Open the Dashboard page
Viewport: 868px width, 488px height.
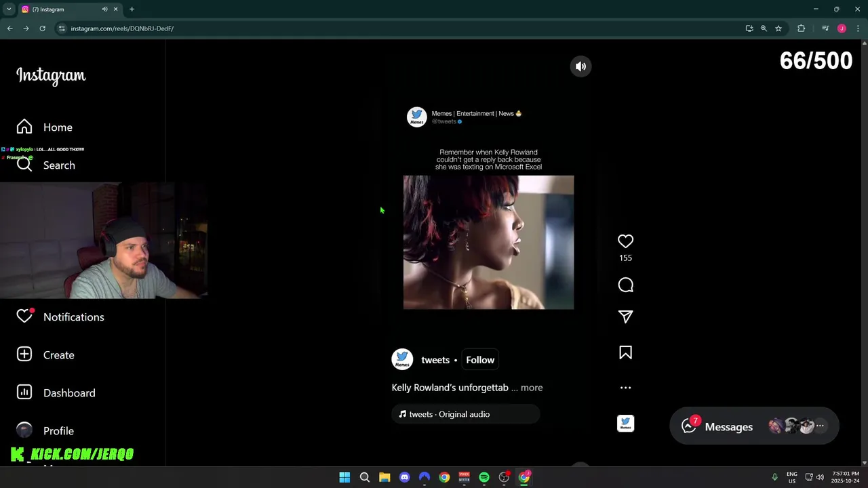(x=56, y=392)
